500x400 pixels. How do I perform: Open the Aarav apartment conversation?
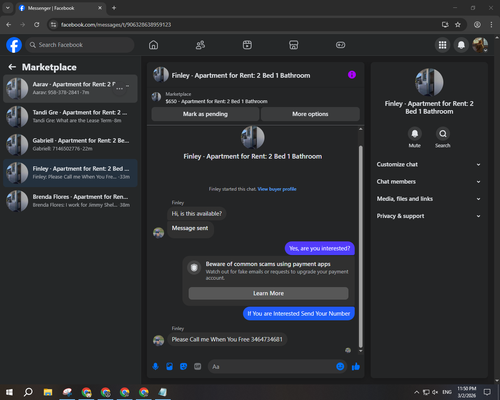coord(70,88)
